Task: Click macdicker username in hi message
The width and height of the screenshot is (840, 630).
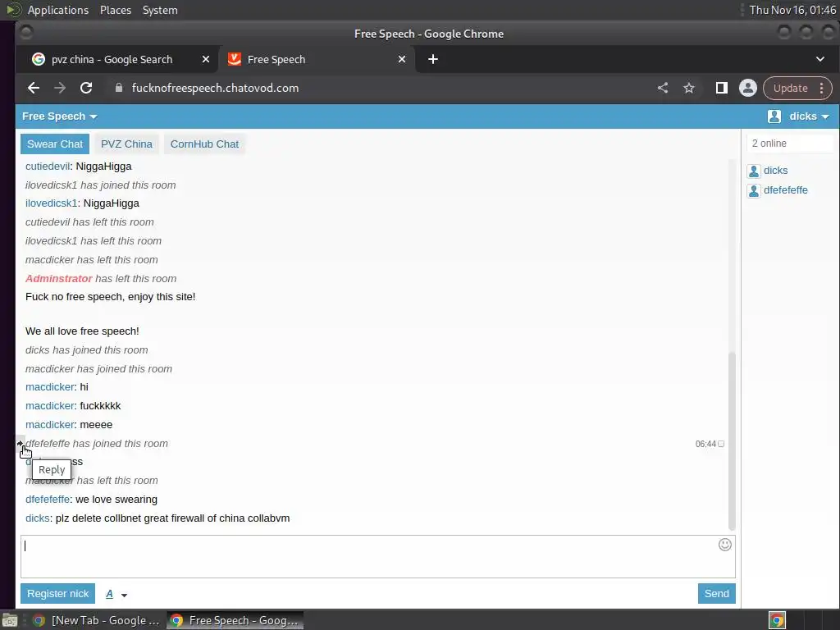Action: point(50,387)
